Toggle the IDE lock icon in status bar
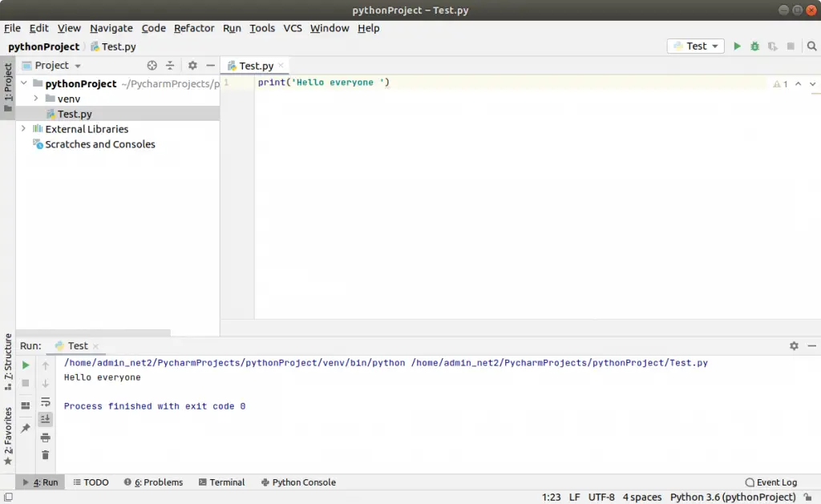 807,496
